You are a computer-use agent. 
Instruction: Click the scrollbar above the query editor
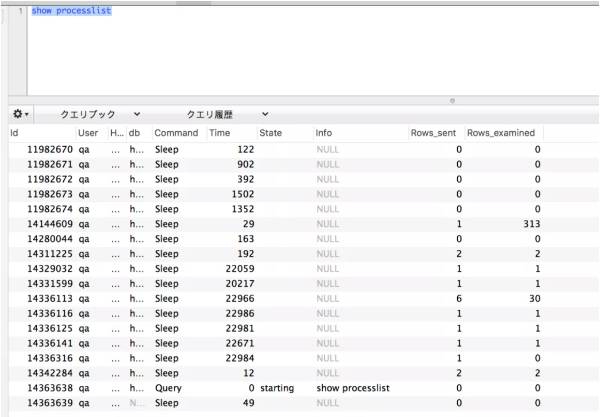pos(193,3)
